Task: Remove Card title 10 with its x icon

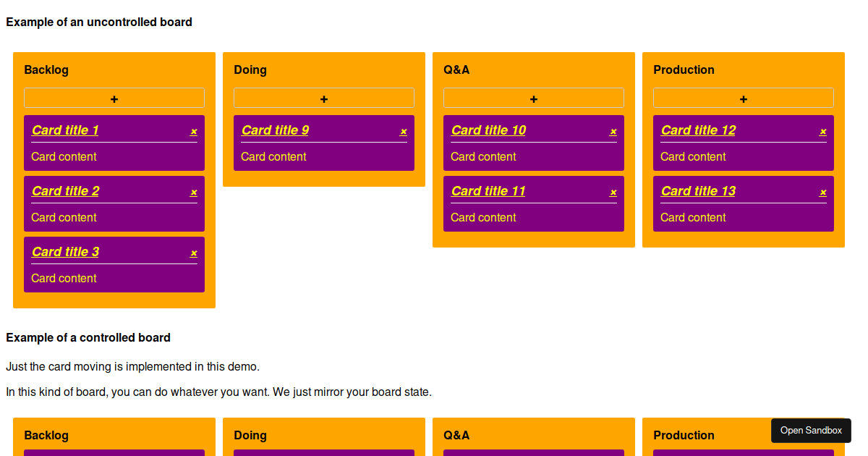Action: 613,132
